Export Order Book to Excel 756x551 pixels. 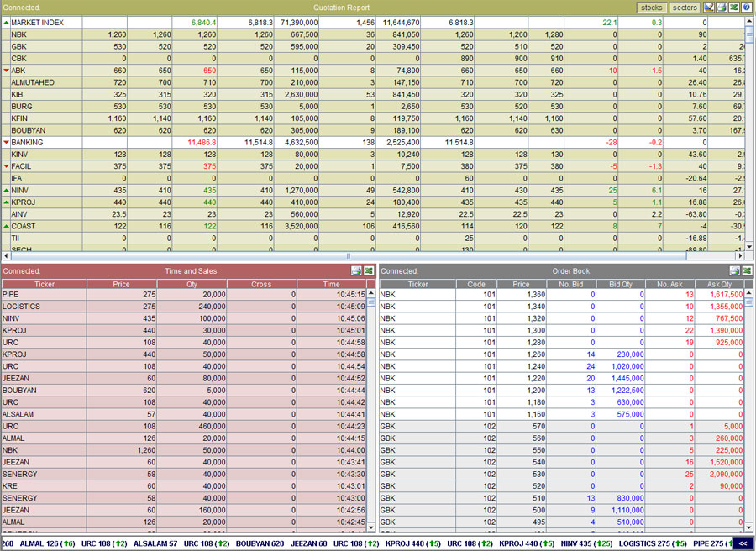tap(747, 271)
